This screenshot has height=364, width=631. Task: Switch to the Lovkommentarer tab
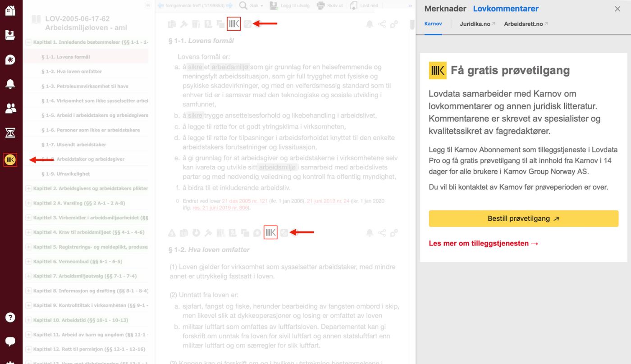506,9
